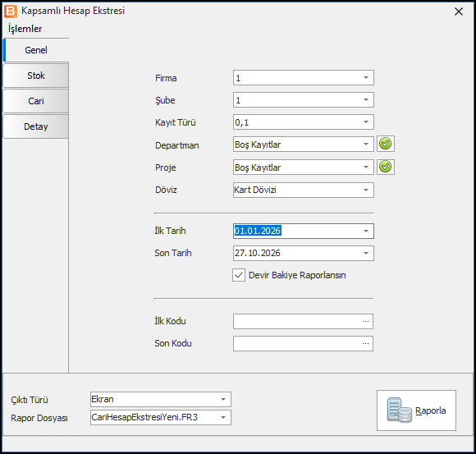Image resolution: width=476 pixels, height=454 pixels.
Task: Open the Son Kodu browse ellipsis
Action: pyautogui.click(x=365, y=343)
